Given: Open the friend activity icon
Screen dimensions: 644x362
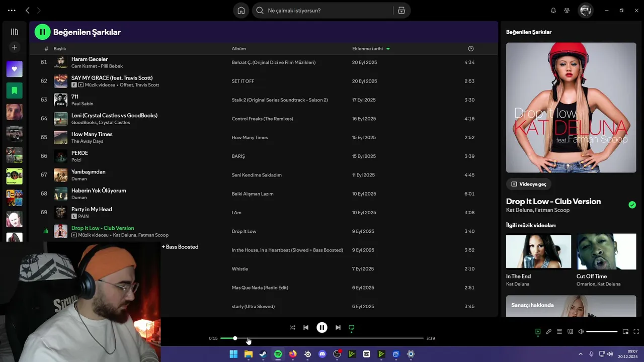Looking at the screenshot, I should point(567,11).
